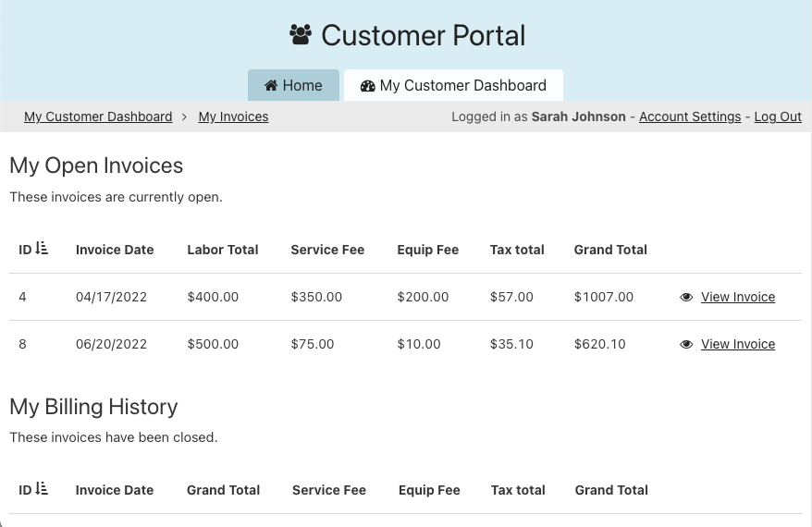Image resolution: width=812 pixels, height=527 pixels.
Task: Log Out of the portal
Action: [x=777, y=116]
